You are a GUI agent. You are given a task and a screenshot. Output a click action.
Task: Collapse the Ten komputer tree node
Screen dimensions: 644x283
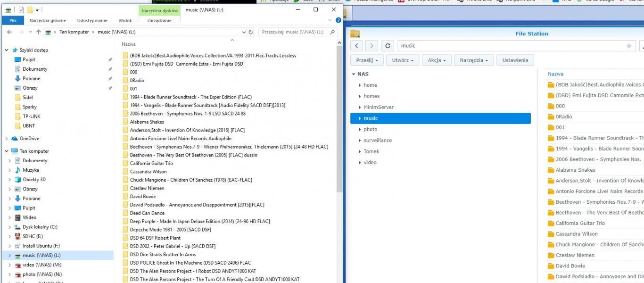click(7, 151)
